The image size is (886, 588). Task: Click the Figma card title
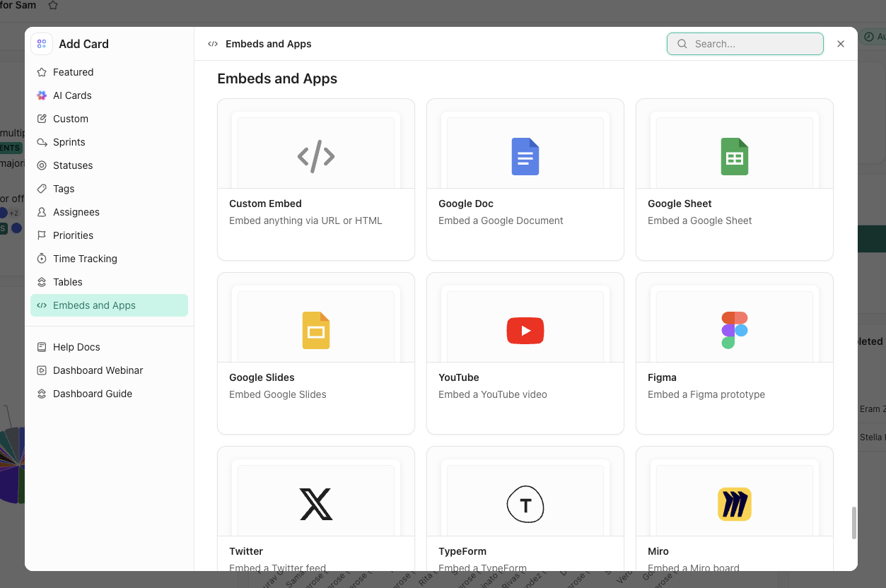(x=662, y=377)
